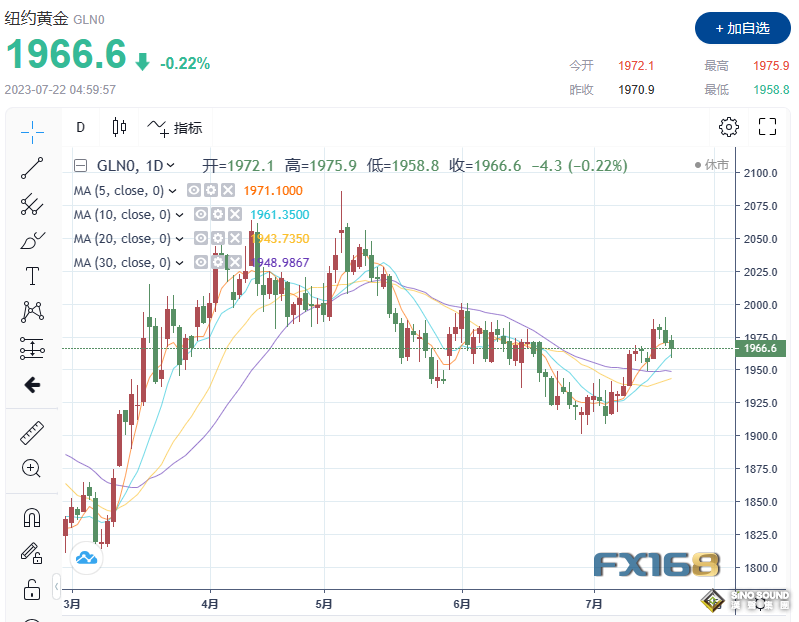
Task: Click the MA 5 value 1971.1000
Action: (273, 191)
